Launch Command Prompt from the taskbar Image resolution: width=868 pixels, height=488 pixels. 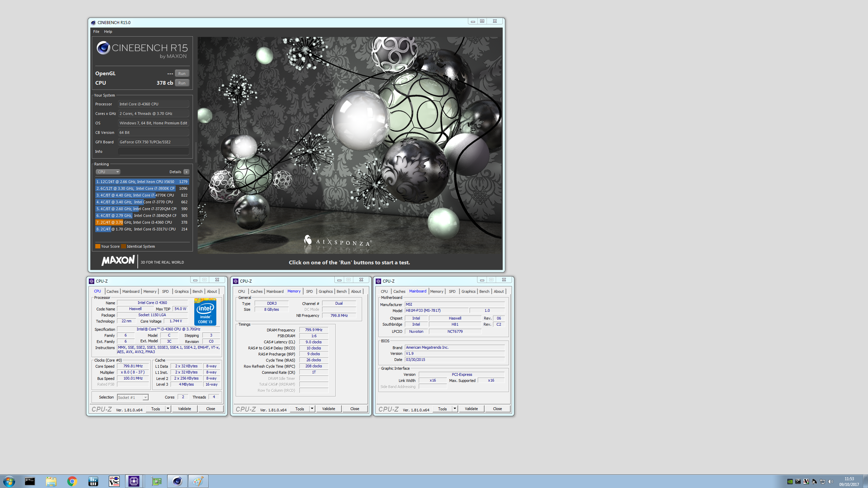pos(30,481)
